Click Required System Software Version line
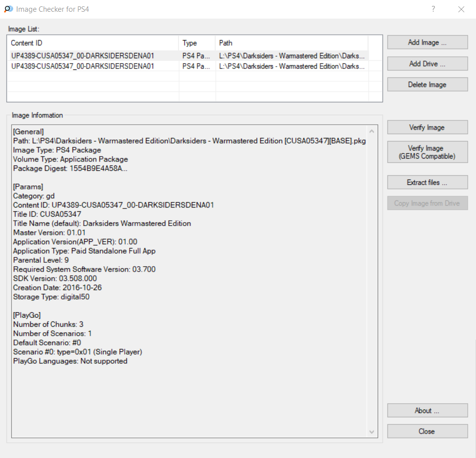Screen dimensions: 476x458 tap(85, 269)
